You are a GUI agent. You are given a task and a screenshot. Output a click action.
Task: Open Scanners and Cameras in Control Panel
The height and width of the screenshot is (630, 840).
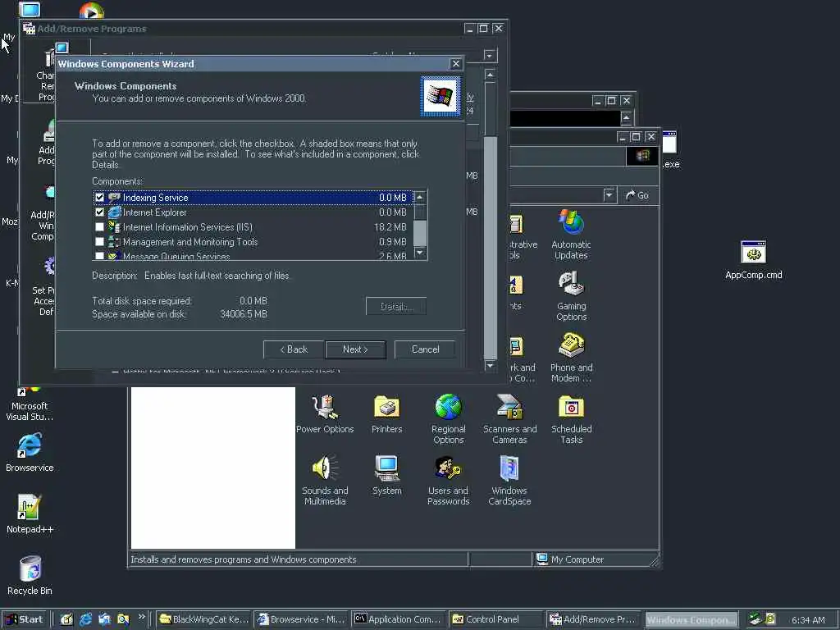(x=509, y=419)
